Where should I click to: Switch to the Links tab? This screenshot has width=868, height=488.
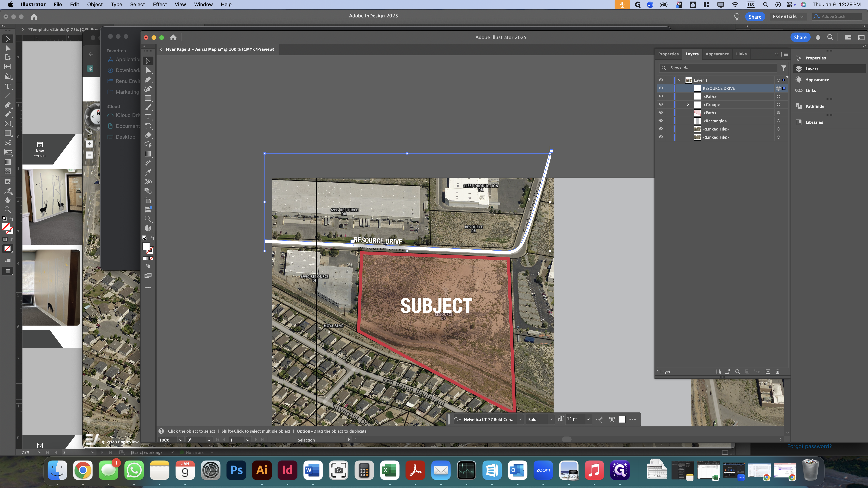pyautogui.click(x=741, y=54)
